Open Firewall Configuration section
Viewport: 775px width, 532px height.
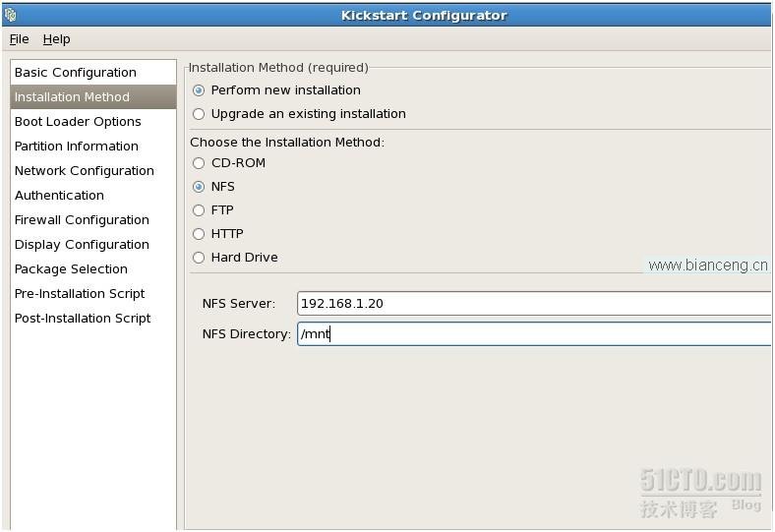[92, 220]
